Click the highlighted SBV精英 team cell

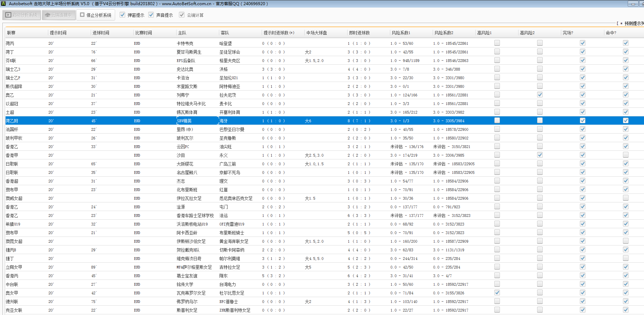coord(184,121)
